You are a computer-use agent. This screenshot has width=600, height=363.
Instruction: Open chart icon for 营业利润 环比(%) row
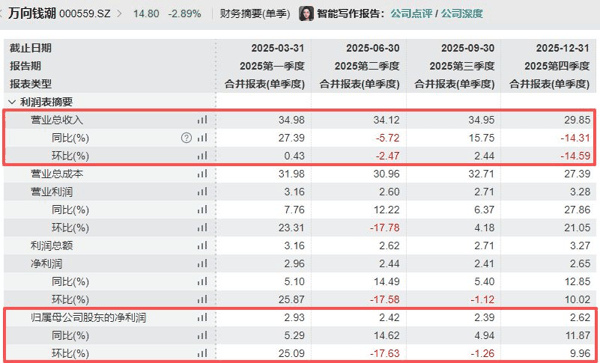pyautogui.click(x=202, y=228)
